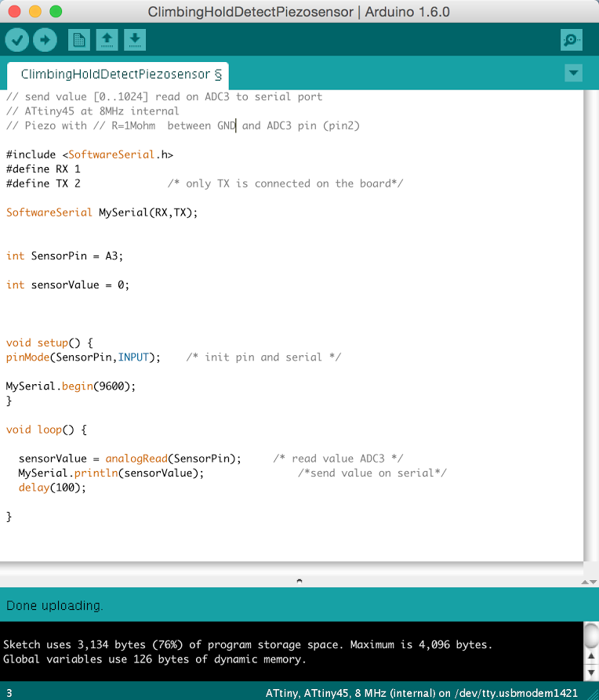Open the tab menu dropdown arrow
The height and width of the screenshot is (700, 599).
click(x=574, y=73)
